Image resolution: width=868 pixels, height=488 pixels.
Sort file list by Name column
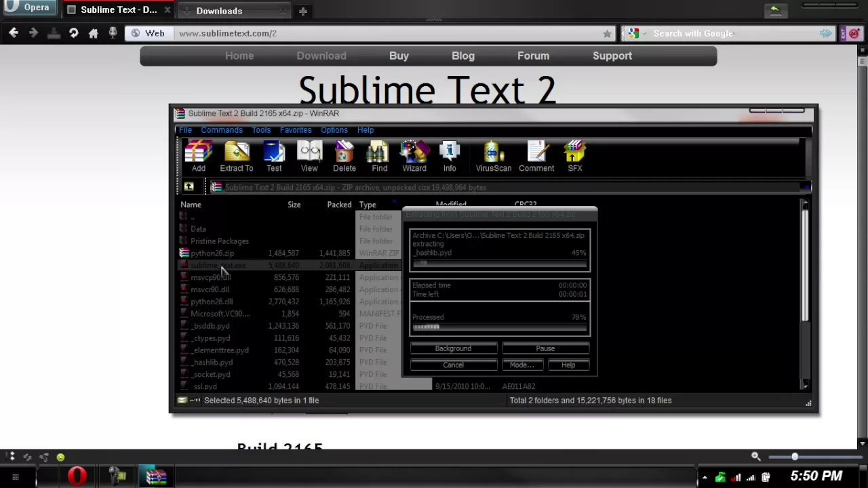tap(191, 205)
